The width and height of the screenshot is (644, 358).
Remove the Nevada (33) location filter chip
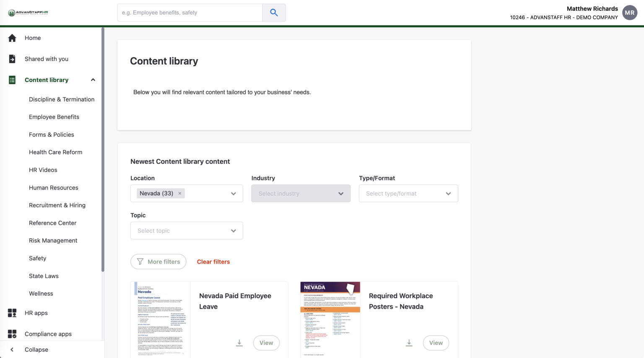click(x=179, y=193)
